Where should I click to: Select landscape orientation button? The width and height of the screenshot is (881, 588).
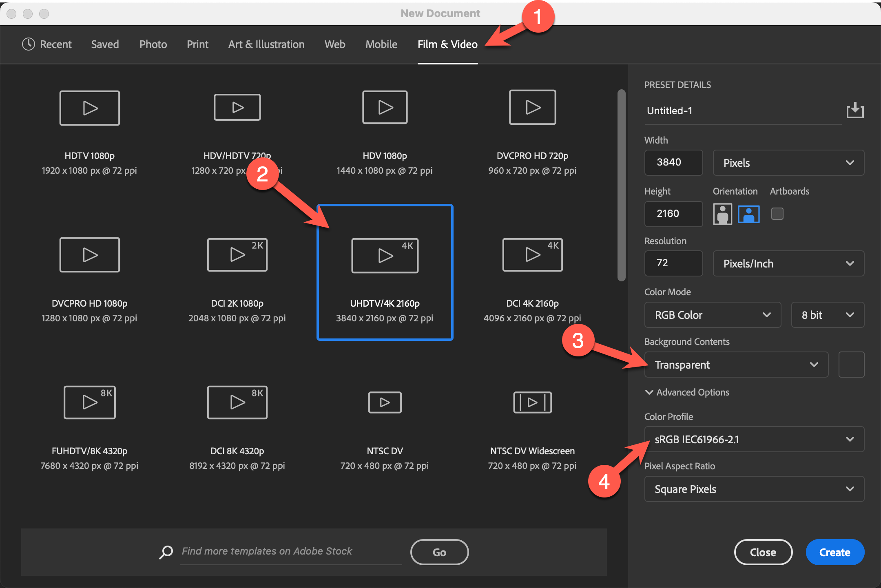point(749,214)
